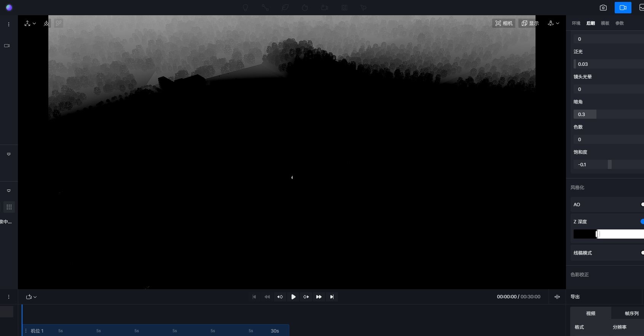
Task: Switch to the 环境 tab
Action: coord(576,23)
